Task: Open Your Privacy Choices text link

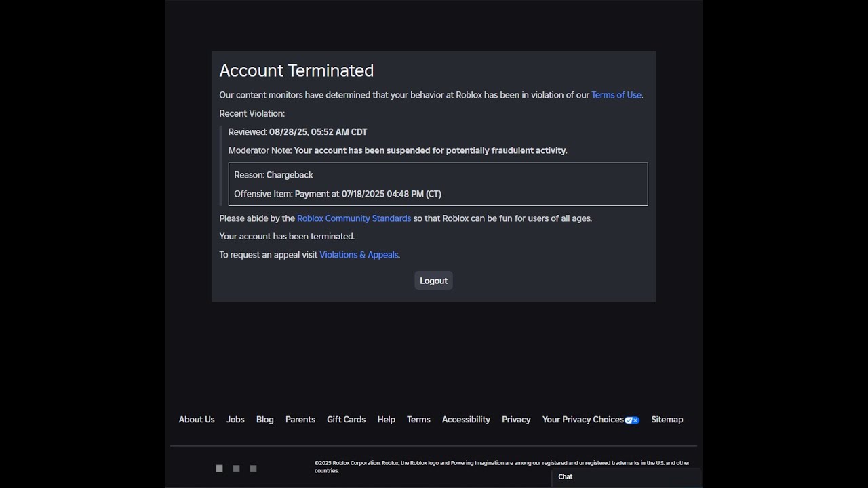Action: [583, 420]
